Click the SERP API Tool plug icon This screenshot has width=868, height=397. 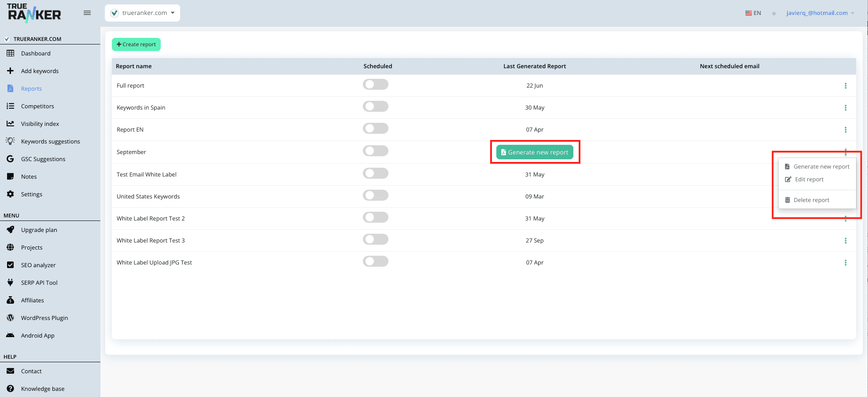point(11,283)
